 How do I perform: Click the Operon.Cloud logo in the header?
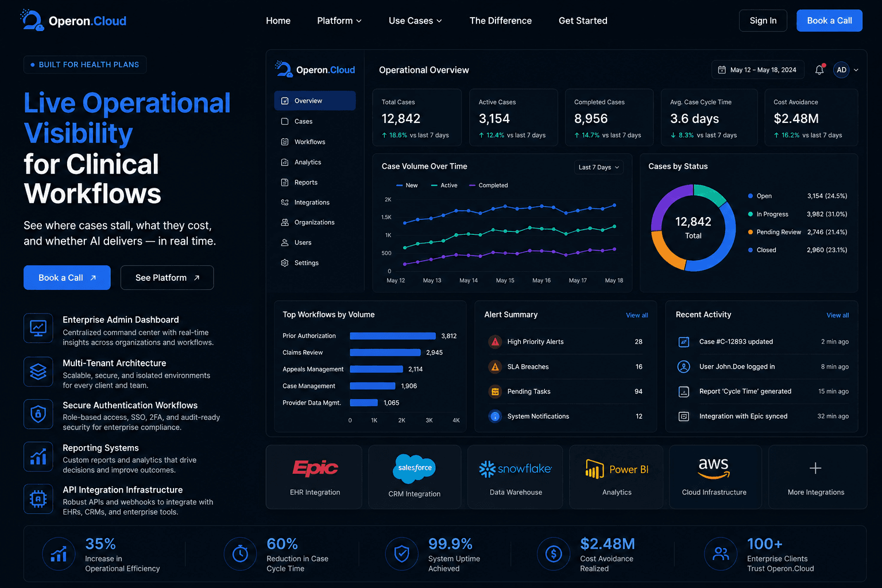(x=73, y=20)
